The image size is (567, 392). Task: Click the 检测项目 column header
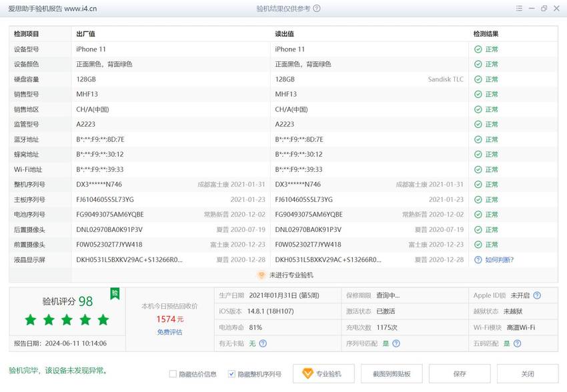coord(27,34)
